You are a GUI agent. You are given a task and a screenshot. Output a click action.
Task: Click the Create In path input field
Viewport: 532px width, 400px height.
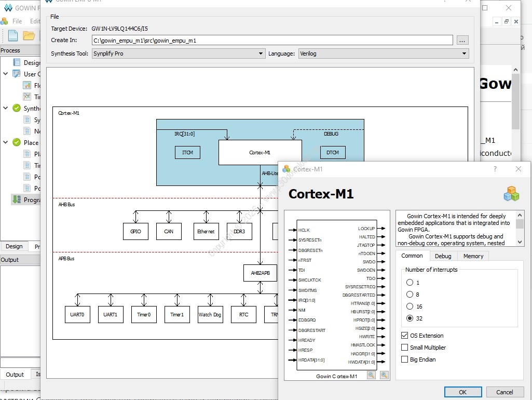(x=272, y=41)
